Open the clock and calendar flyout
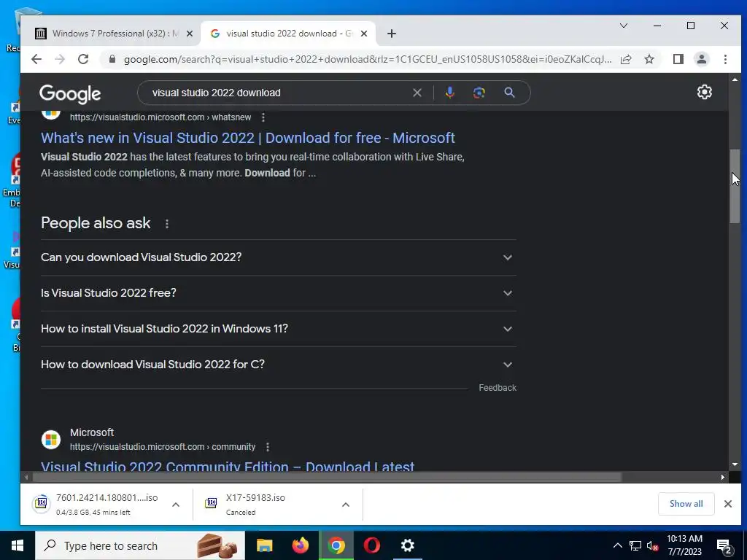 (684, 545)
